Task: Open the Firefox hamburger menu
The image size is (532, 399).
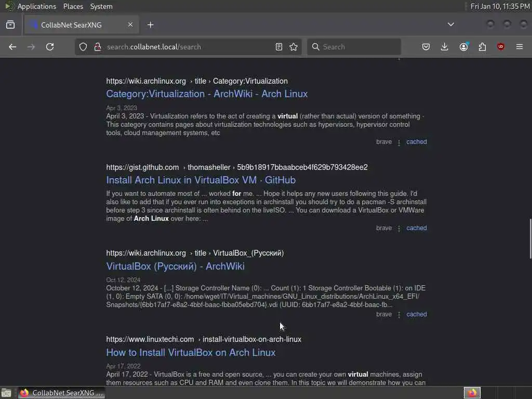Action: pos(520,47)
